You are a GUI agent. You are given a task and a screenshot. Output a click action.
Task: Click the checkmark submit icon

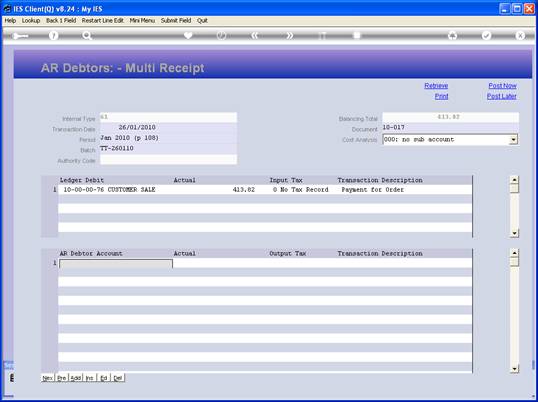pyautogui.click(x=486, y=36)
